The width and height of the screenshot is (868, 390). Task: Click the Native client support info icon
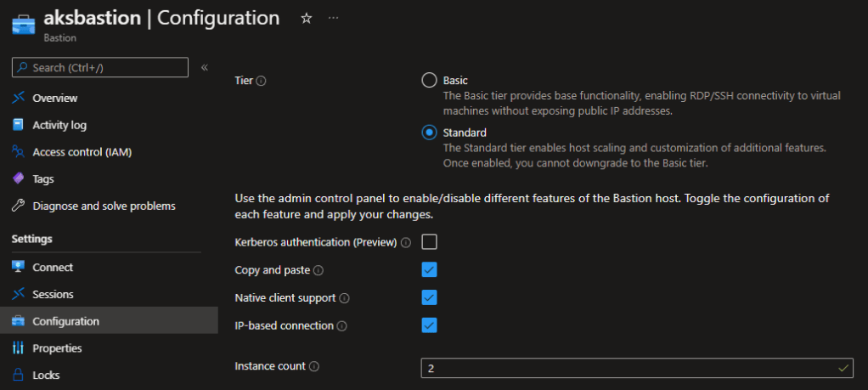(x=345, y=298)
